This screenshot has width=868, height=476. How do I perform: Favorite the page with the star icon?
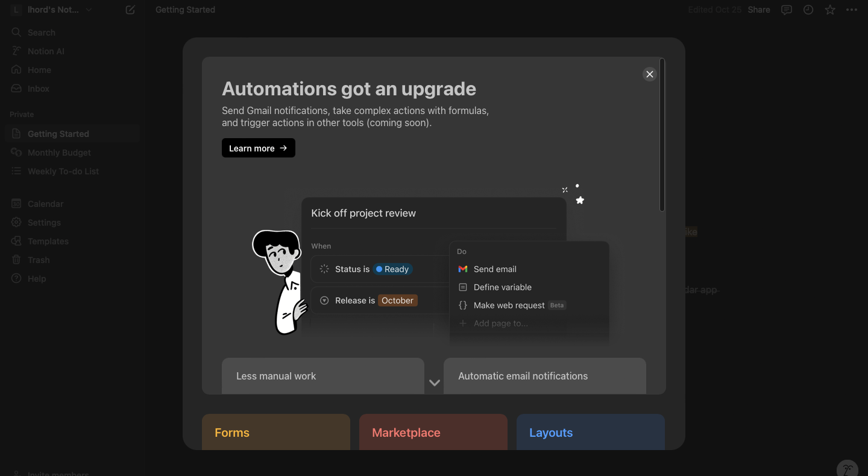pos(830,10)
